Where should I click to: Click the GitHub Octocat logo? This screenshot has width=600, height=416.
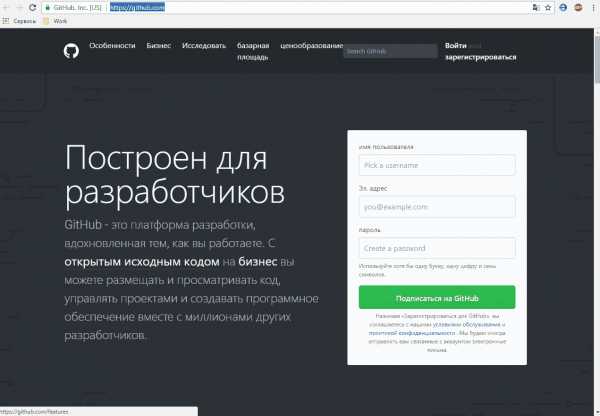click(70, 50)
